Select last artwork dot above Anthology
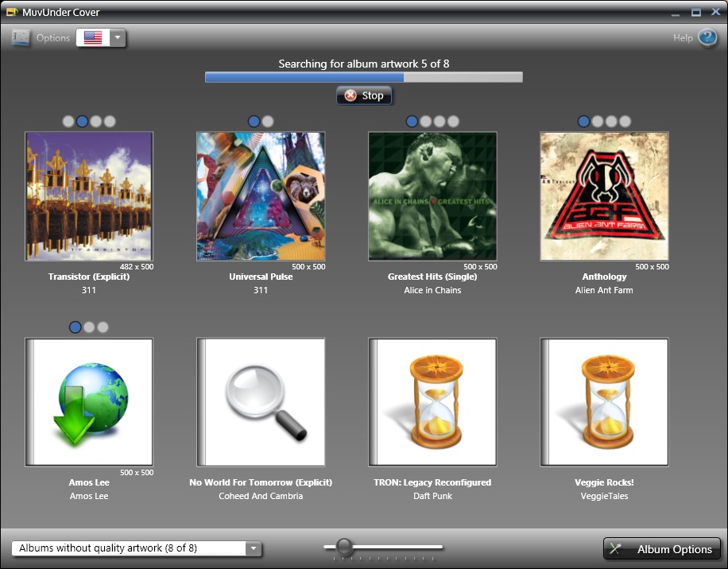 tap(625, 122)
